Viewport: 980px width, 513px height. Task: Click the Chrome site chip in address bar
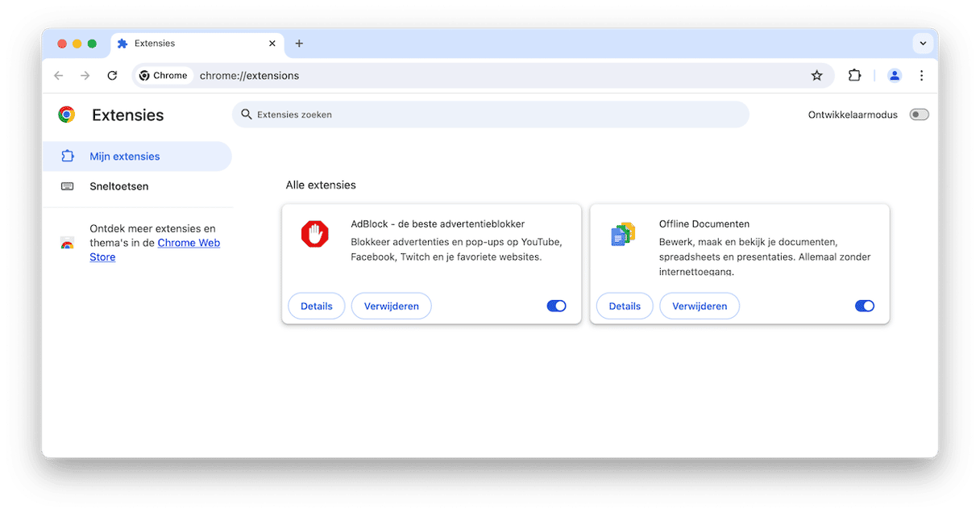click(164, 76)
